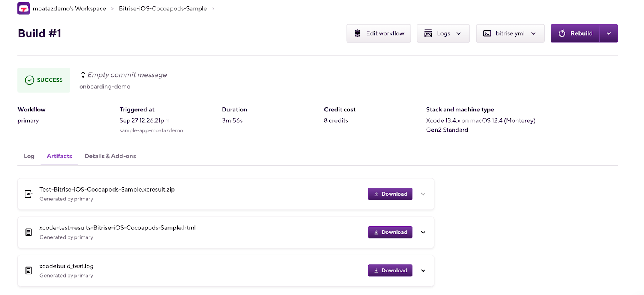The height and width of the screenshot is (295, 644).
Task: Click the Build #1 heading
Action: click(x=39, y=33)
